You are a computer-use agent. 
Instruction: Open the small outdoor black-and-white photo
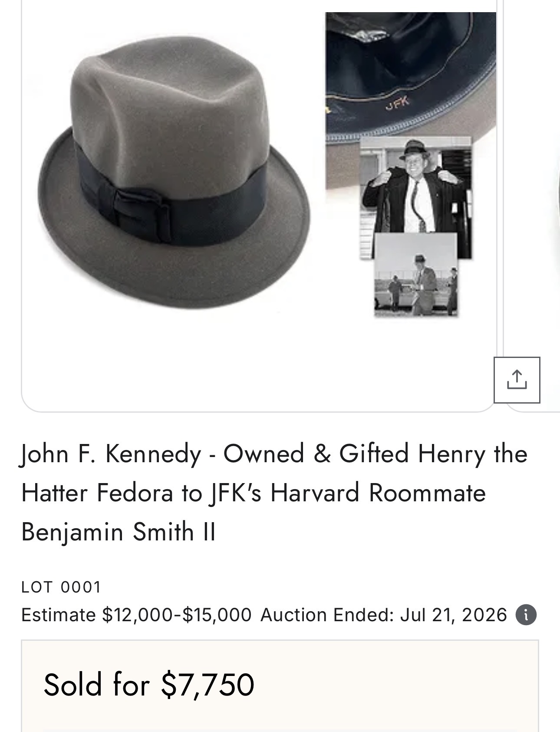click(416, 274)
